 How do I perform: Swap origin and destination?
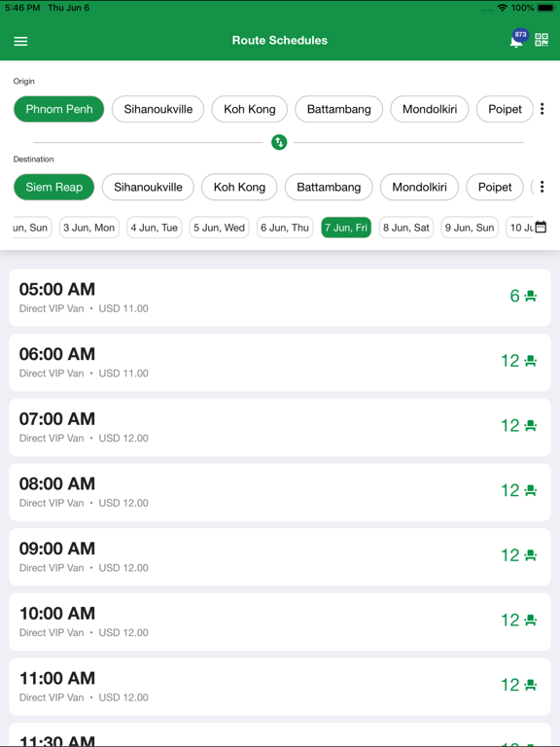279,142
